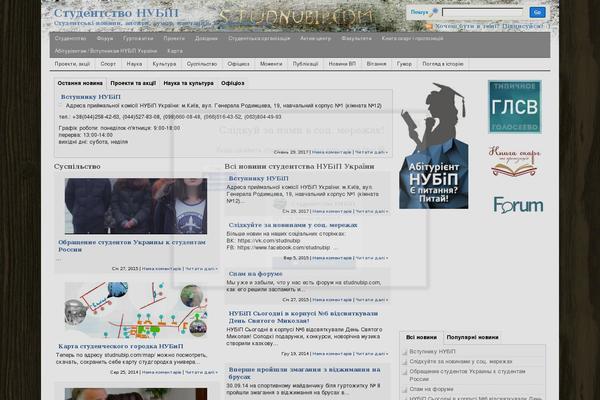Open 'Слідкуйте за новинами у соц. мережах' headline
600x400 pixels.
point(293,225)
